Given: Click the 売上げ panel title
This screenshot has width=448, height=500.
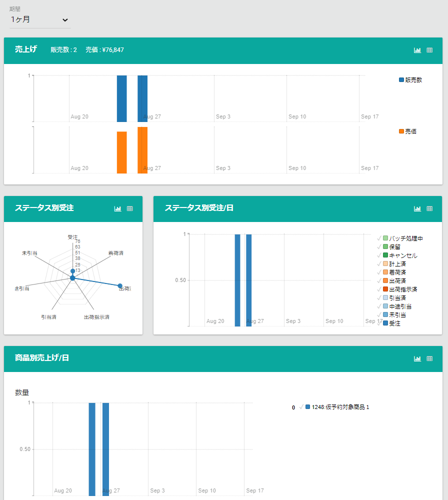Looking at the screenshot, I should tap(26, 49).
